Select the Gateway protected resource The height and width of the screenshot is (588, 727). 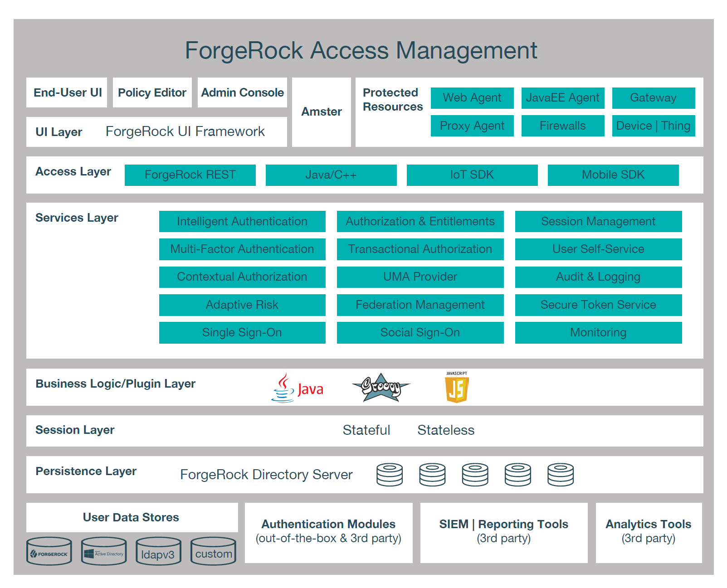click(653, 98)
